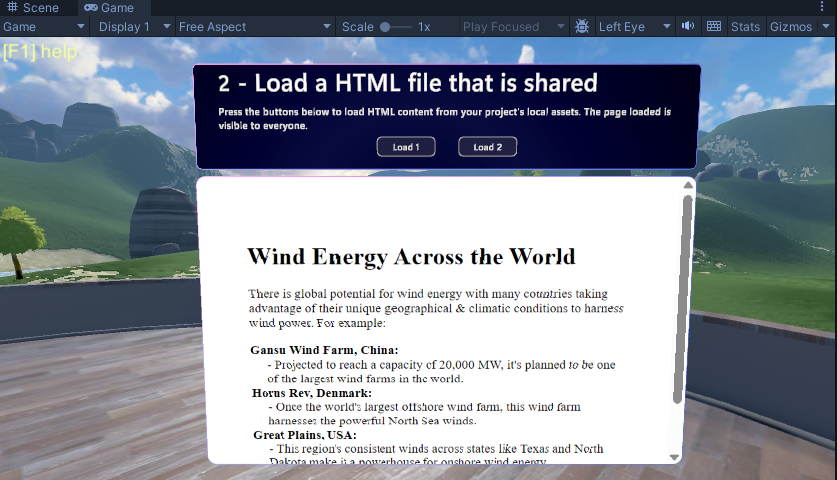Open the Play Focused dropdown
The width and height of the screenshot is (837, 480).
tap(514, 27)
